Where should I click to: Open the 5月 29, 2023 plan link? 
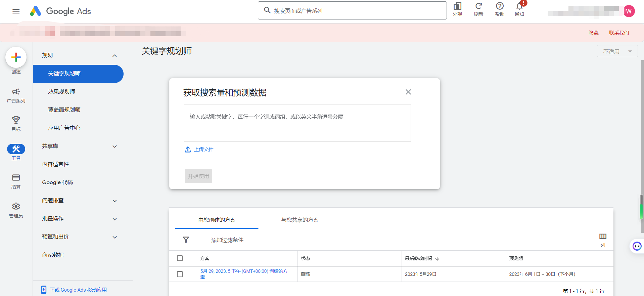tap(244, 274)
